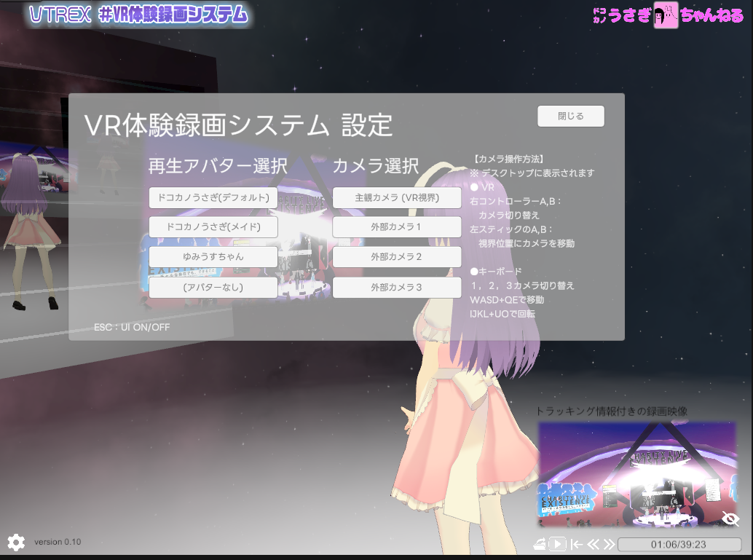Image resolution: width=753 pixels, height=560 pixels.
Task: Switch to 外部カメラ 3
Action: [397, 287]
